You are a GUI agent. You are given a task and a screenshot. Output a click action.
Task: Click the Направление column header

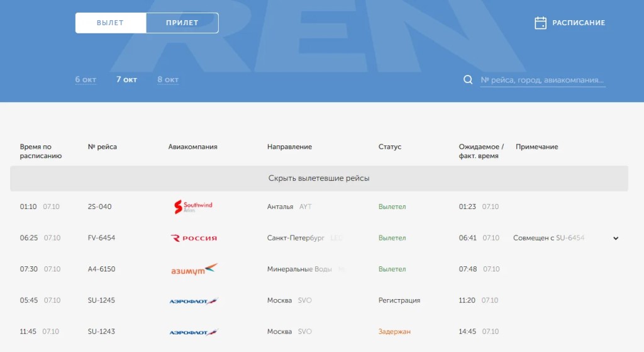click(x=289, y=147)
